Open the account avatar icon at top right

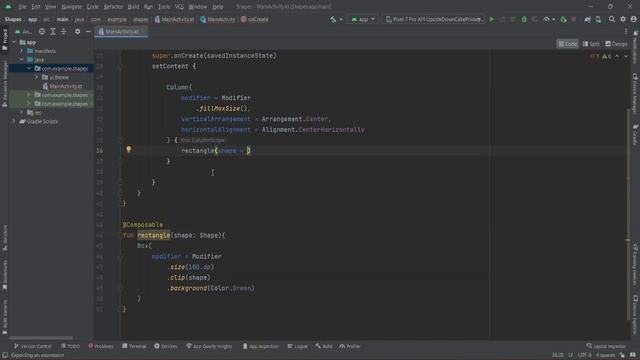click(633, 19)
